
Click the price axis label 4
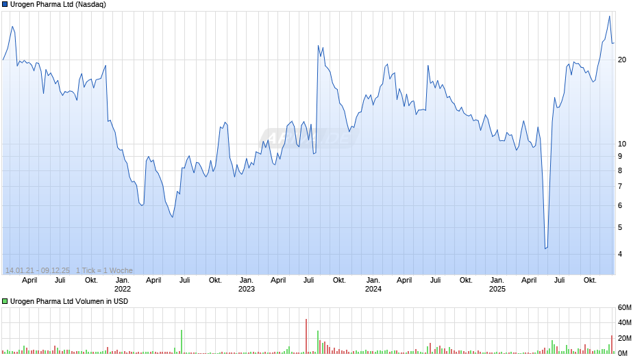620,254
